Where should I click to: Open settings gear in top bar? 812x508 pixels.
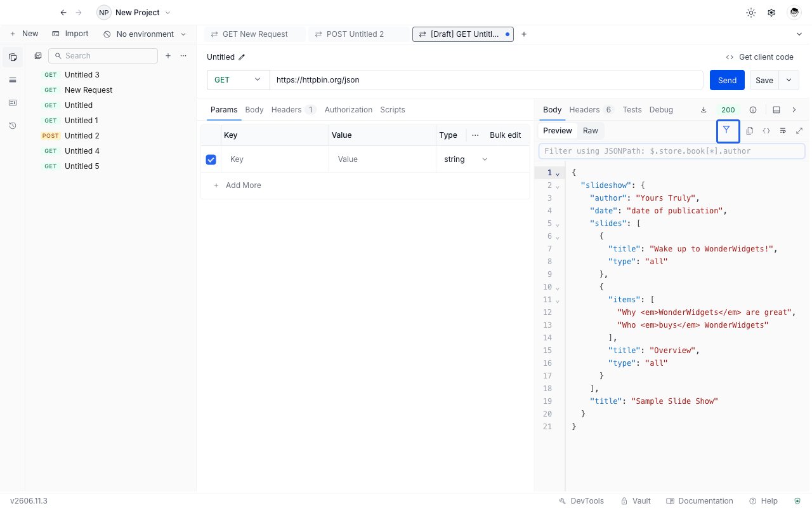point(771,13)
